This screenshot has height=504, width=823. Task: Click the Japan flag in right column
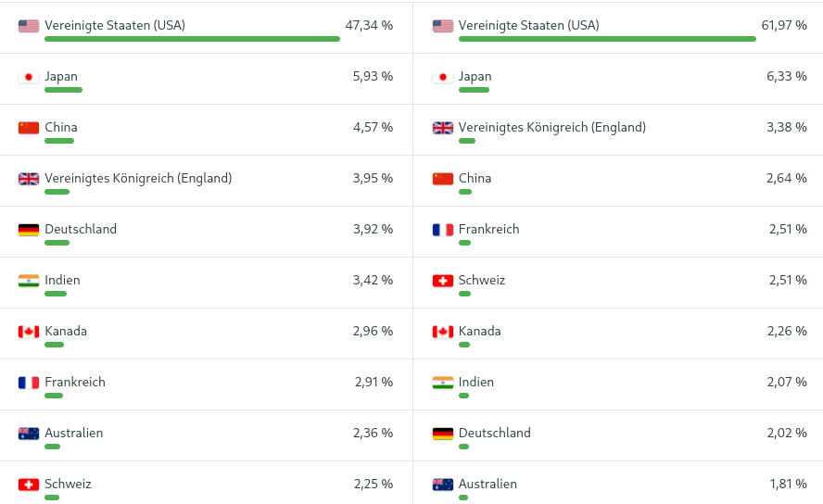443,77
